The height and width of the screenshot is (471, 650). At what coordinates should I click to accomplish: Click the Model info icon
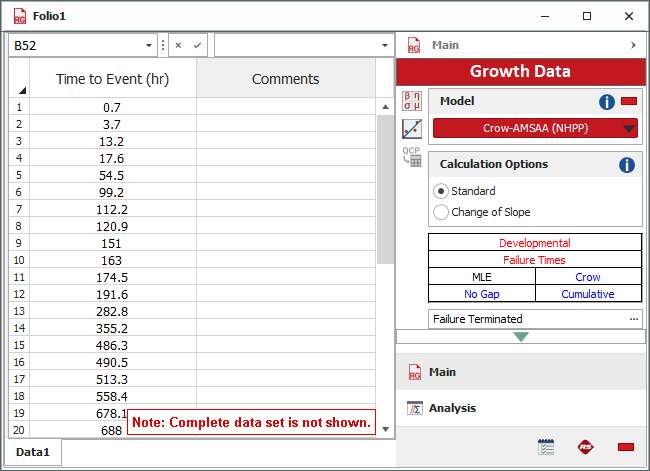pyautogui.click(x=607, y=102)
